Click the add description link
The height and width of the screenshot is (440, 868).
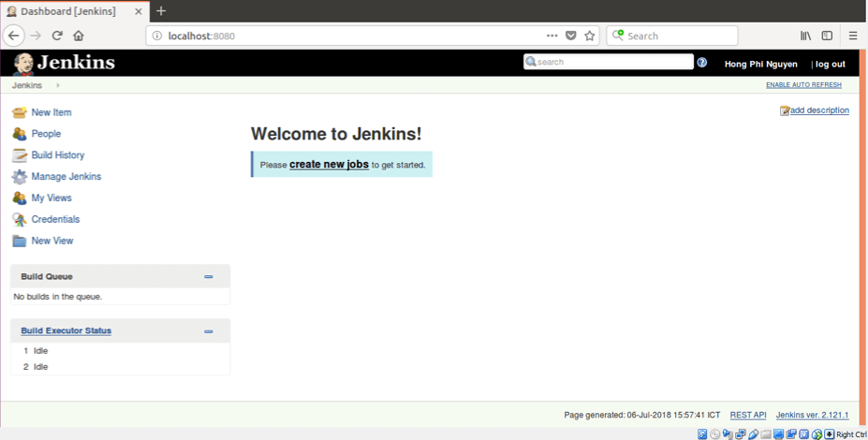click(819, 110)
